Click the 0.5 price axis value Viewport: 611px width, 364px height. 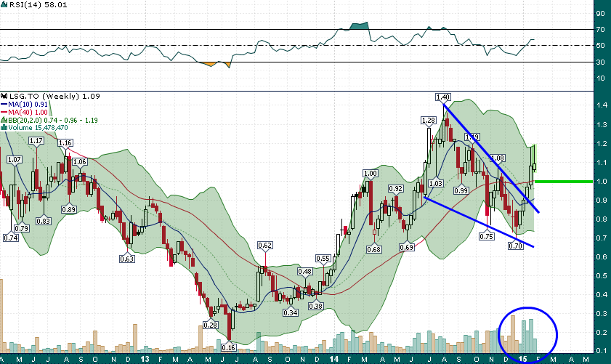point(602,276)
